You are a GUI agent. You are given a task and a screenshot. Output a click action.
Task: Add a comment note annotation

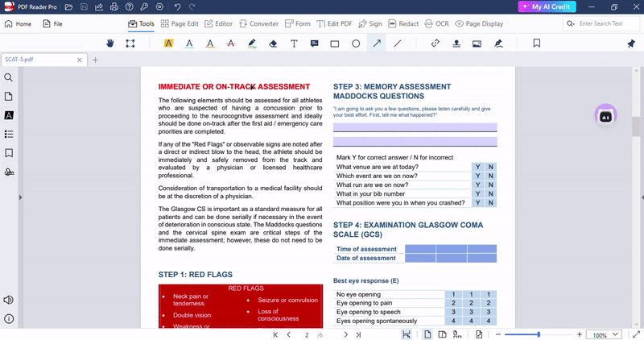tap(315, 44)
